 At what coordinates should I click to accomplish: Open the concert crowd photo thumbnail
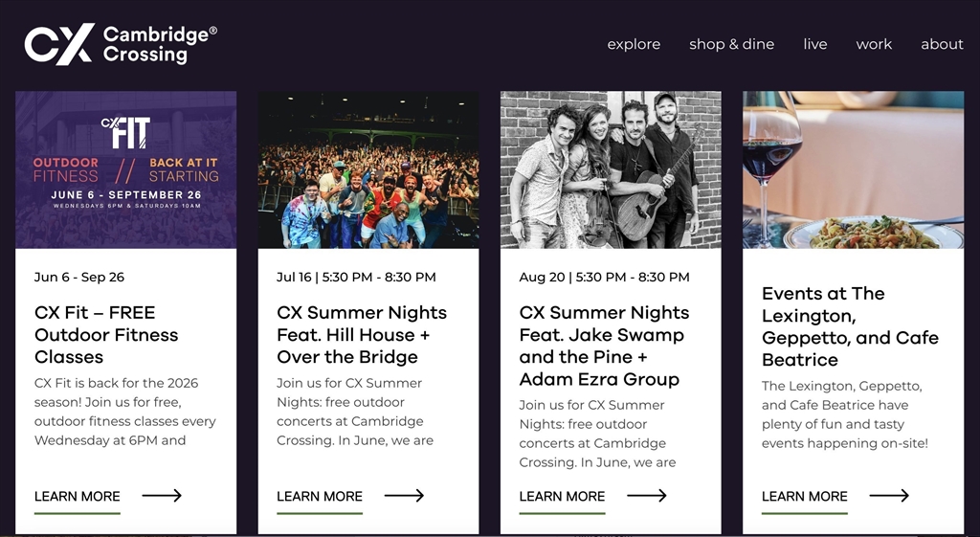tap(368, 170)
